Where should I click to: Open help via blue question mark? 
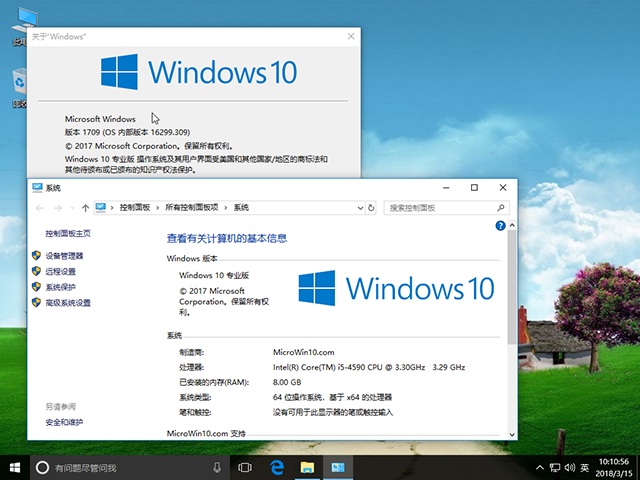click(500, 226)
